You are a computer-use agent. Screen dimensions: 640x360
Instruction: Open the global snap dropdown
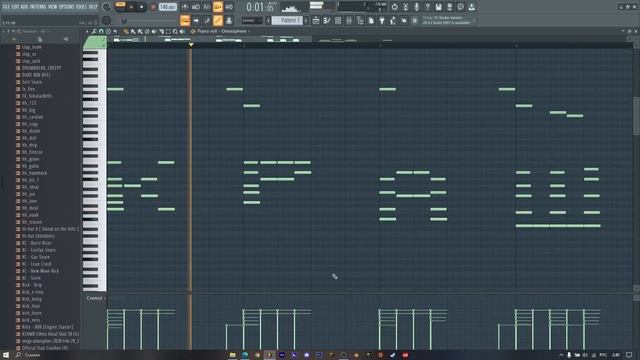tap(252, 20)
